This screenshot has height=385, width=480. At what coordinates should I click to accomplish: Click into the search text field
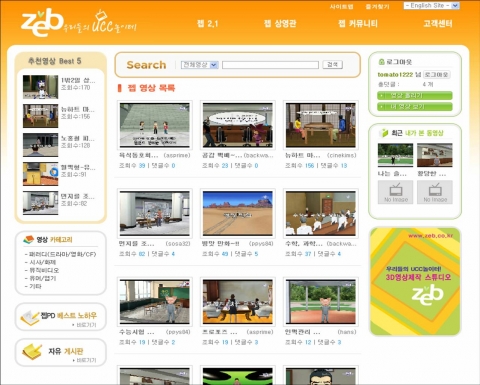coord(270,65)
